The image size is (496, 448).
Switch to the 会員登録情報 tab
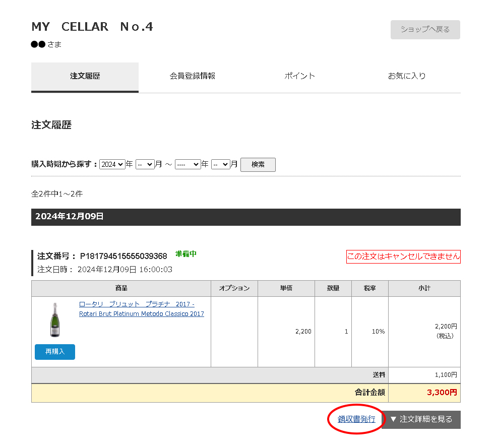click(x=192, y=77)
